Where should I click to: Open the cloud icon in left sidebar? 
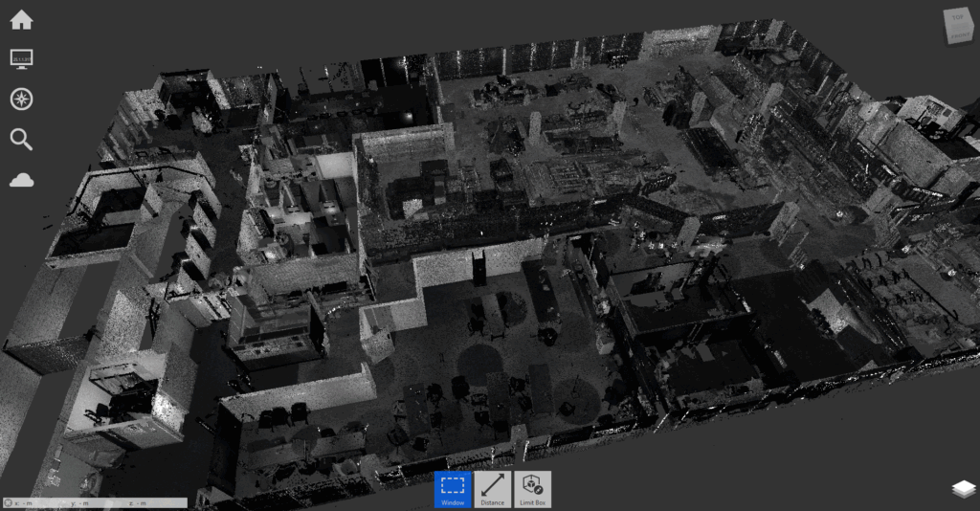(x=21, y=180)
